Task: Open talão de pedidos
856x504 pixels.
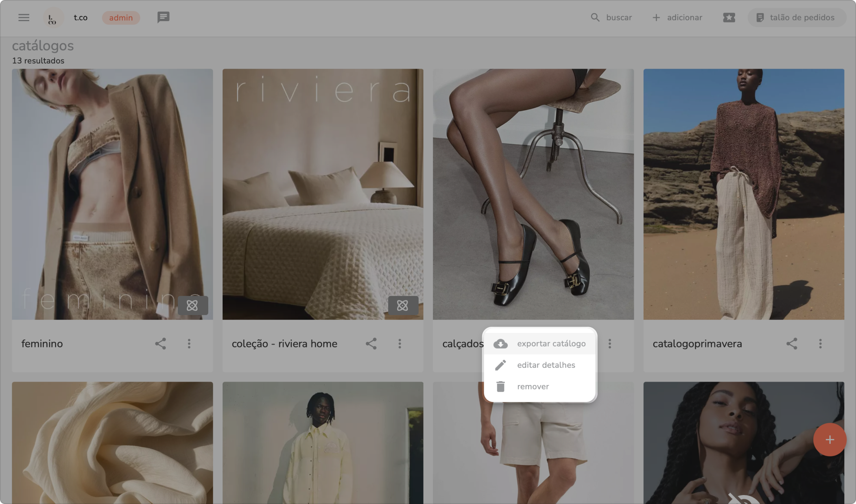Action: (x=796, y=17)
